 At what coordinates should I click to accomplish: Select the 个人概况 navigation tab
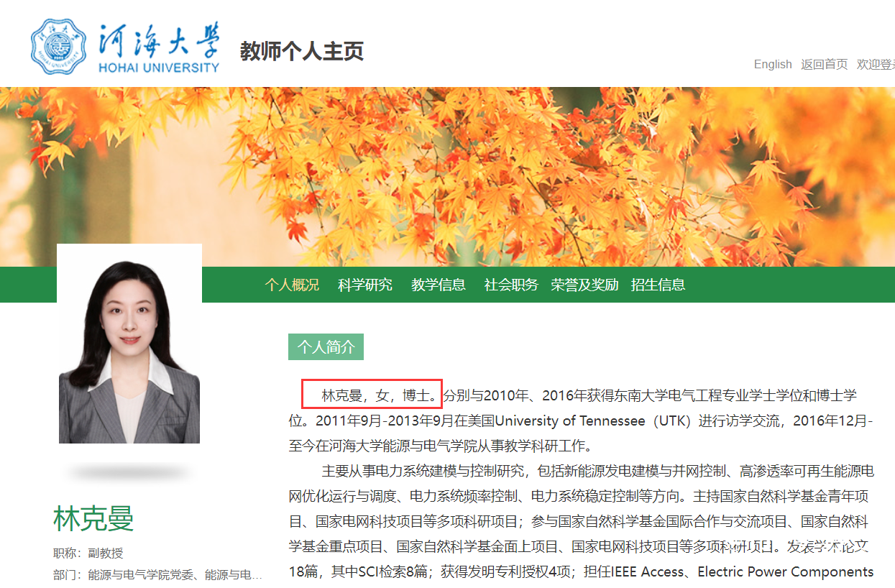pos(292,285)
